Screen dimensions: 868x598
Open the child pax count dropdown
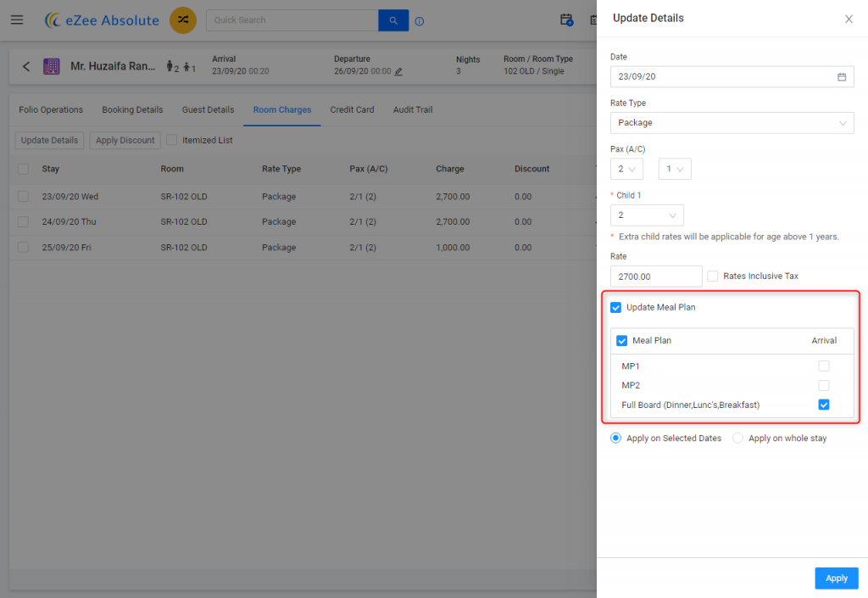pyautogui.click(x=675, y=169)
